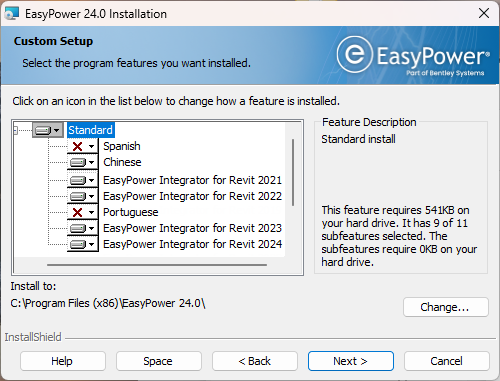500x381 pixels.
Task: Open the Portuguese feature dropdown arrow
Action: 91,212
